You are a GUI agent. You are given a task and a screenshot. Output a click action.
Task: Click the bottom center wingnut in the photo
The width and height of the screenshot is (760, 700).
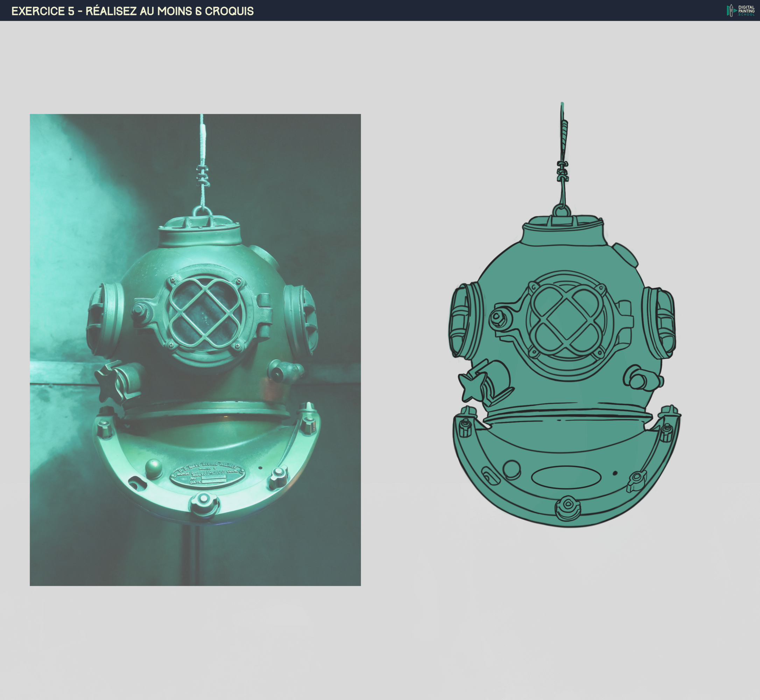(203, 502)
